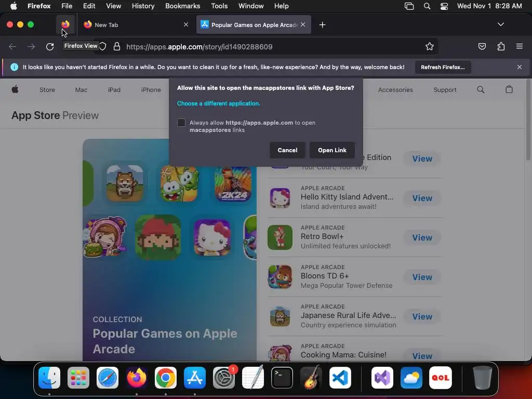Click the page vertical scrollbar
The height and width of the screenshot is (399, 532).
(528, 119)
